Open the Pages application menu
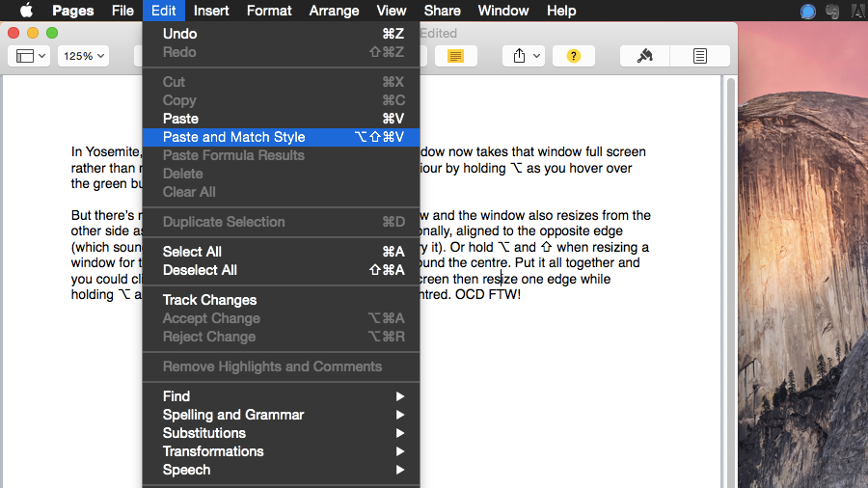 tap(72, 11)
